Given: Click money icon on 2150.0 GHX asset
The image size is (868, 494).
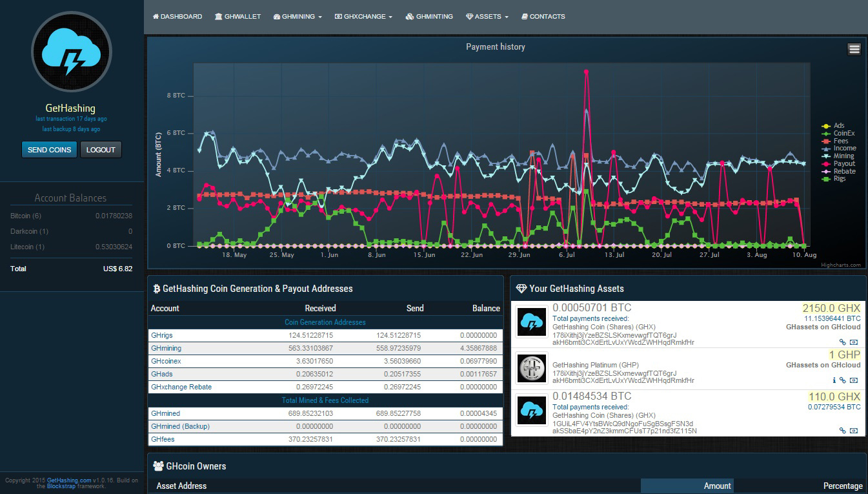Looking at the screenshot, I should coord(854,342).
